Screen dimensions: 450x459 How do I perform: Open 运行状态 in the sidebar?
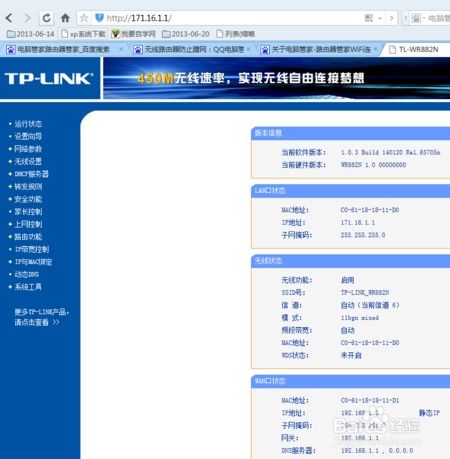pyautogui.click(x=28, y=124)
